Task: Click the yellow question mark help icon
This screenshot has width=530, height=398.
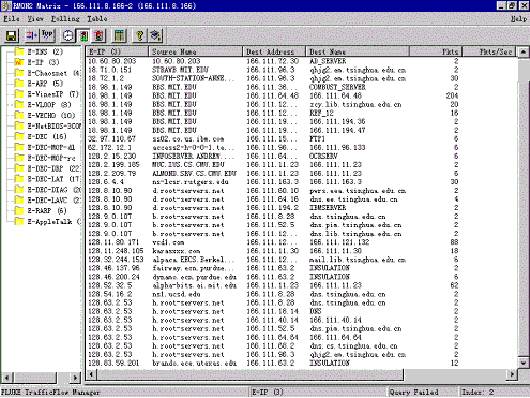Action: 140,36
